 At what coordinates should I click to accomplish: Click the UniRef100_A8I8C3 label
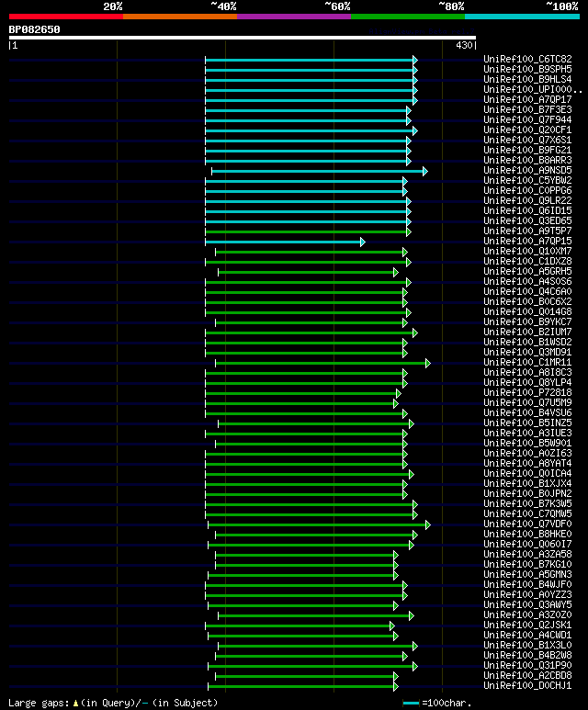coord(527,373)
